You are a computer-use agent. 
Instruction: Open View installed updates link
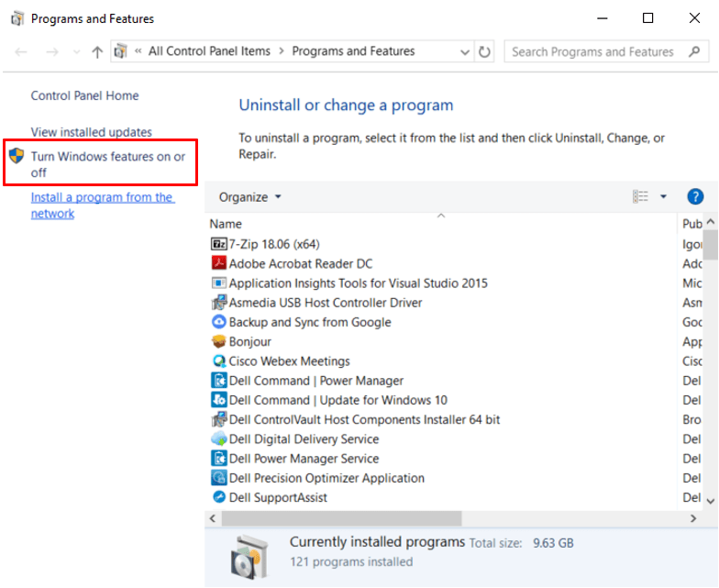92,132
